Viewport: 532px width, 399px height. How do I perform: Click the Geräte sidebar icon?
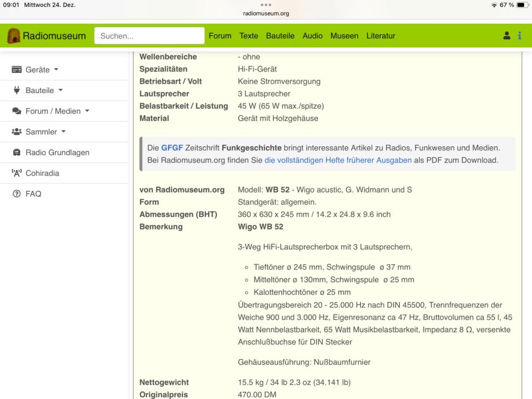coord(17,69)
